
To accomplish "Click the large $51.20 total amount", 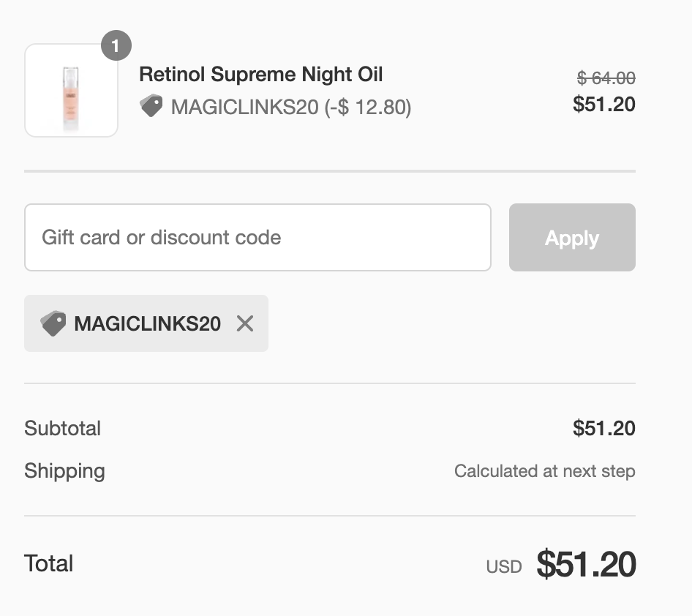I will pos(586,564).
